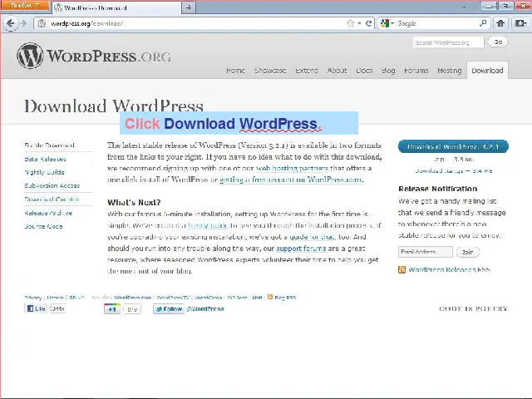532x399 pixels.
Task: Follow the free account on WordPress.com link
Action: pos(291,180)
